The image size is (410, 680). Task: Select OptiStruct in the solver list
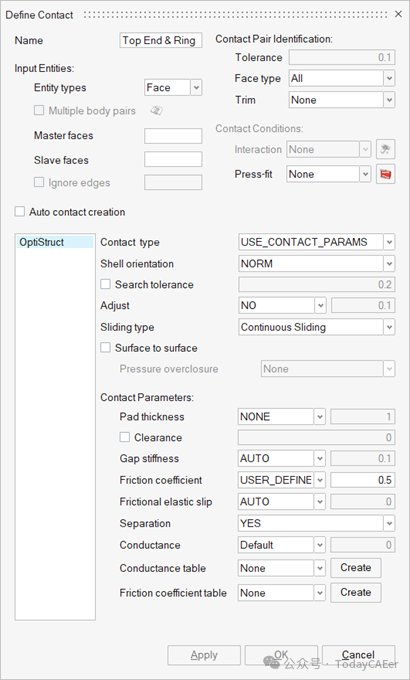point(55,242)
